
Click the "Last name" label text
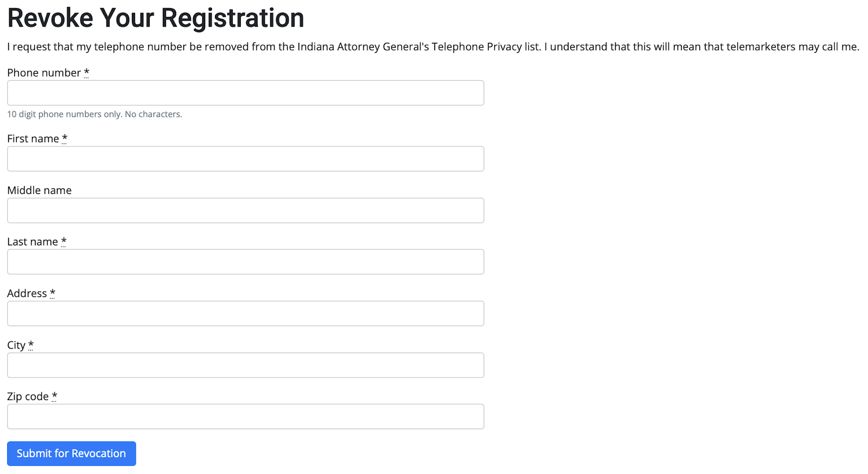[33, 242]
